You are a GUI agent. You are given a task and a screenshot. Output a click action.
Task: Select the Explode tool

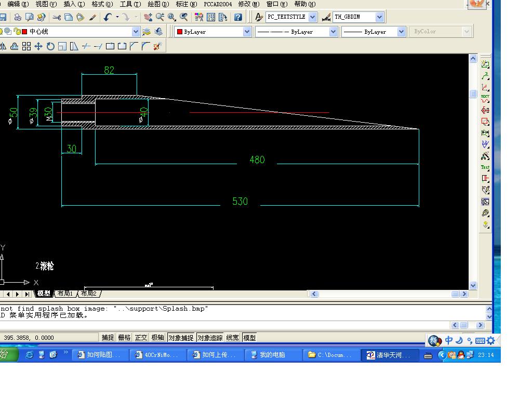(x=157, y=46)
